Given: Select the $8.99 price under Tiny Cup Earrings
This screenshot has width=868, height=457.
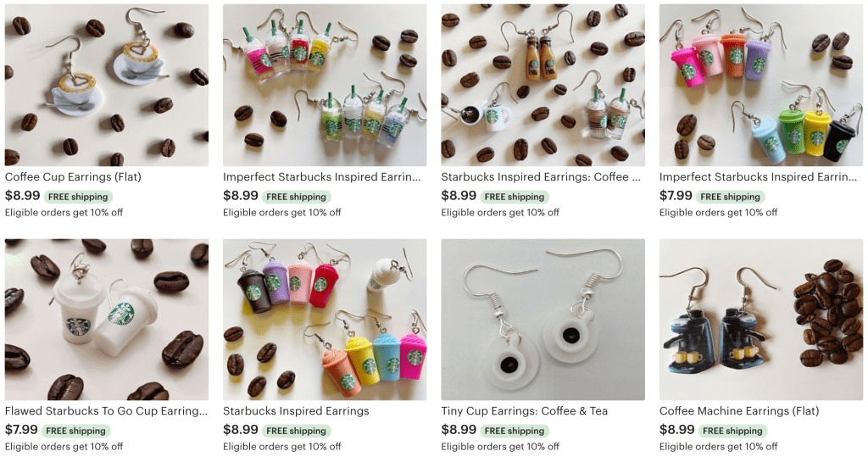Looking at the screenshot, I should pyautogui.click(x=459, y=430).
